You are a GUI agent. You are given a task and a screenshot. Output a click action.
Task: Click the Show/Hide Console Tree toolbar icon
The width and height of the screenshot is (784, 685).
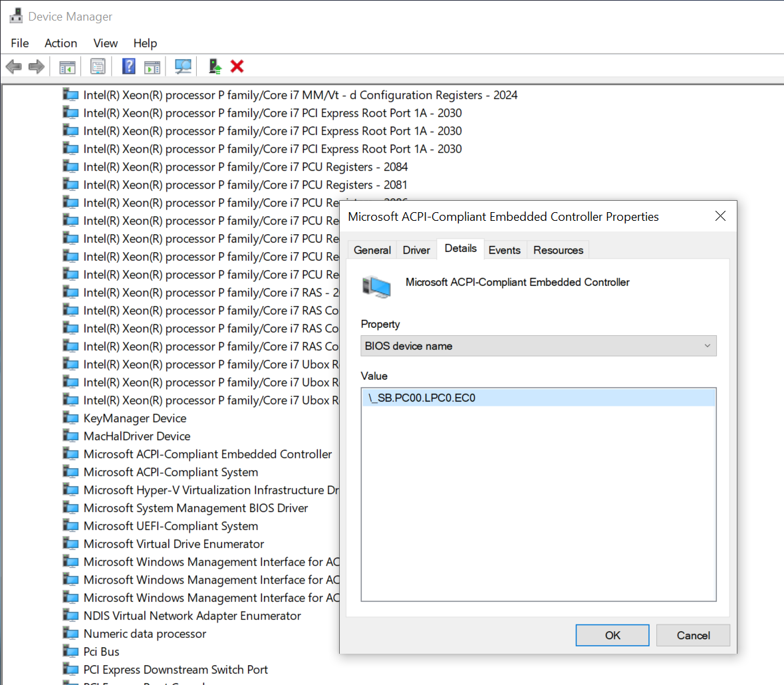[67, 67]
